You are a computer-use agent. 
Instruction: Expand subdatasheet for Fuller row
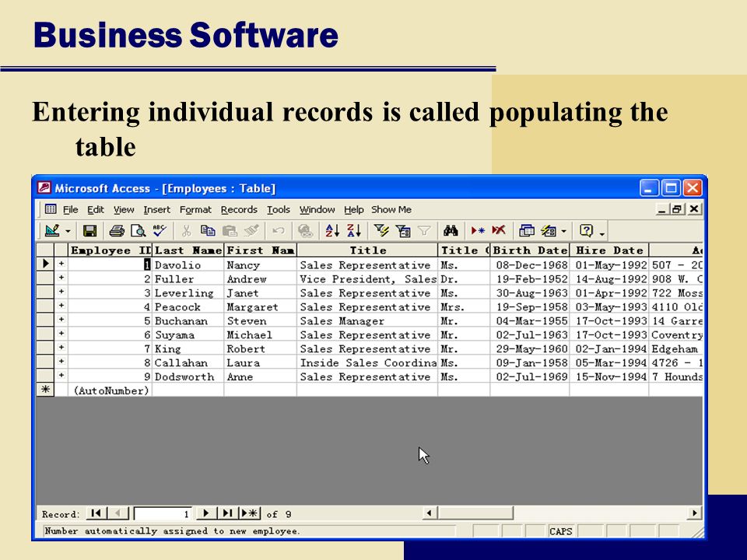tap(61, 277)
